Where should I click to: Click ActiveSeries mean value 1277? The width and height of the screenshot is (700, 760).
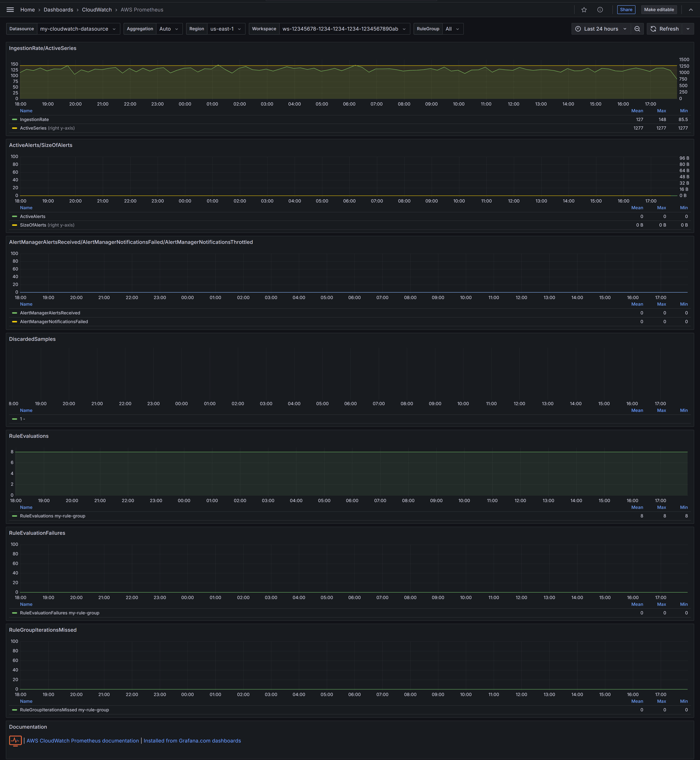click(638, 128)
